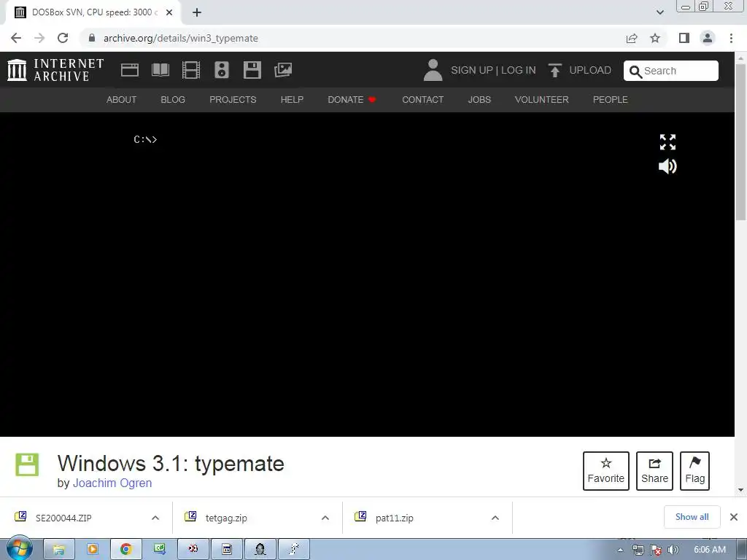Open the SE200044.ZIP downloaded file

tap(63, 518)
